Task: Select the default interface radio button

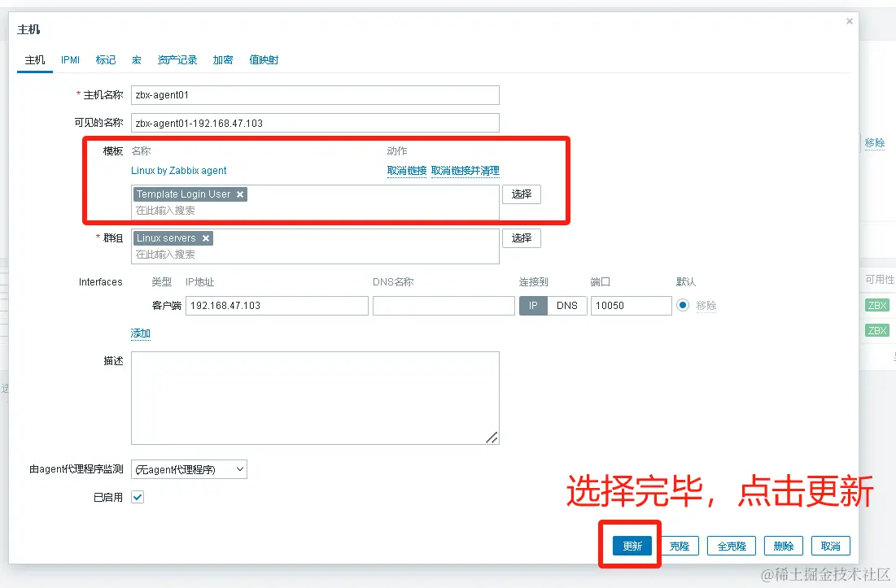Action: tap(682, 305)
